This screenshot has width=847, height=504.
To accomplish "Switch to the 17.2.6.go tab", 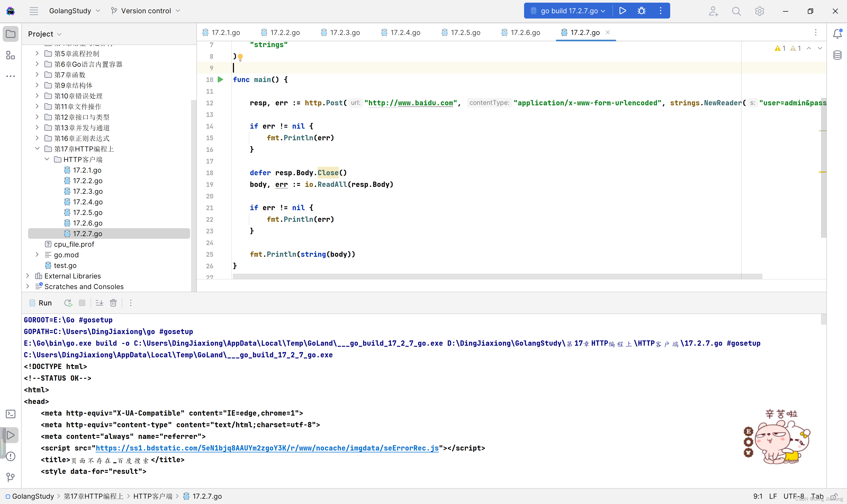I will 521,33.
